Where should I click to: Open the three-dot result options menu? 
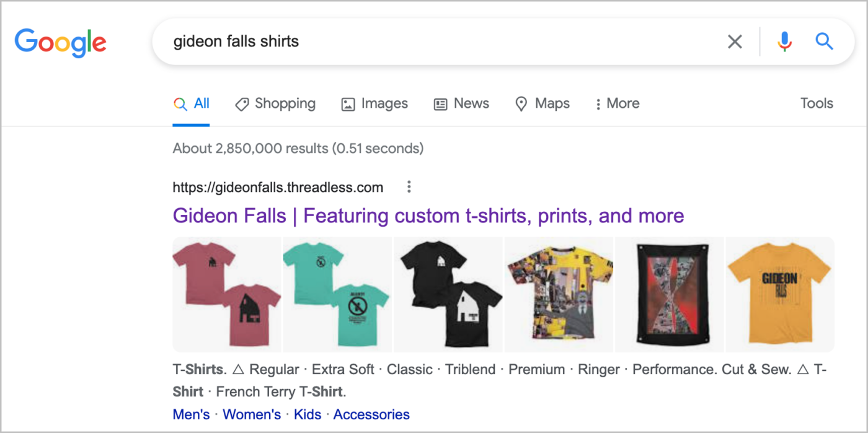click(x=409, y=187)
